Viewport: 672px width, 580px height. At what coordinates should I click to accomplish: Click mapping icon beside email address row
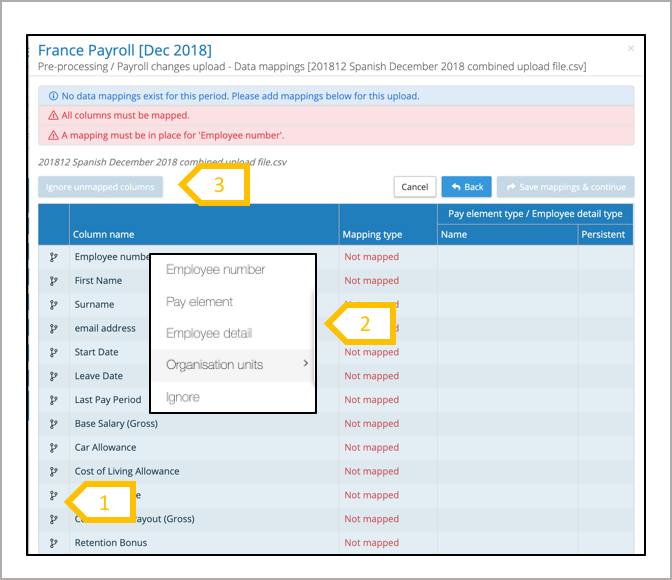(x=53, y=328)
